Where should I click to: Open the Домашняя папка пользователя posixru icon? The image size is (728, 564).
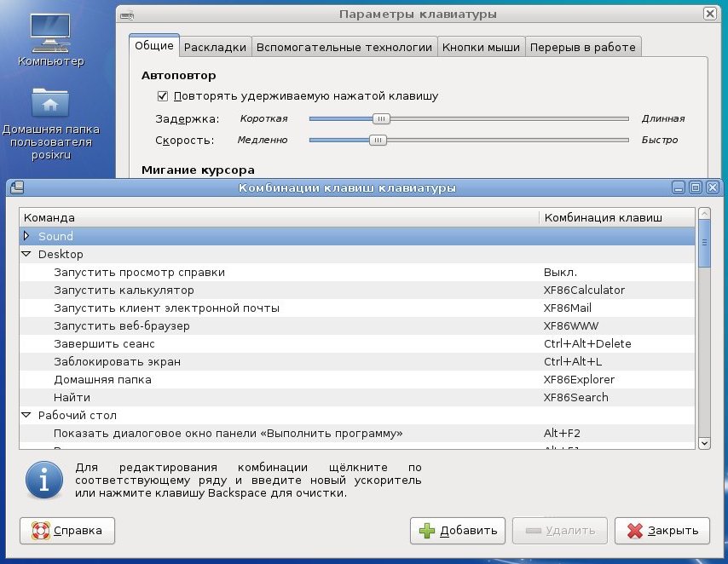tap(50, 124)
